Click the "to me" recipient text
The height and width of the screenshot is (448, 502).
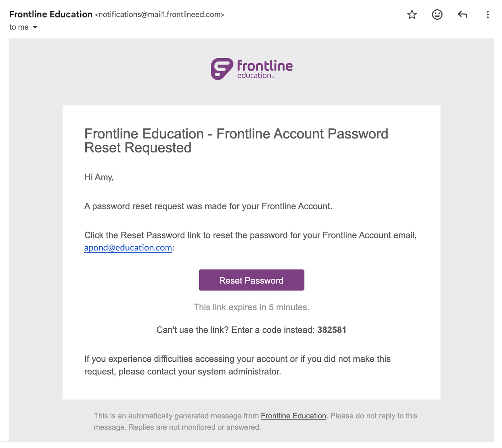(x=19, y=27)
